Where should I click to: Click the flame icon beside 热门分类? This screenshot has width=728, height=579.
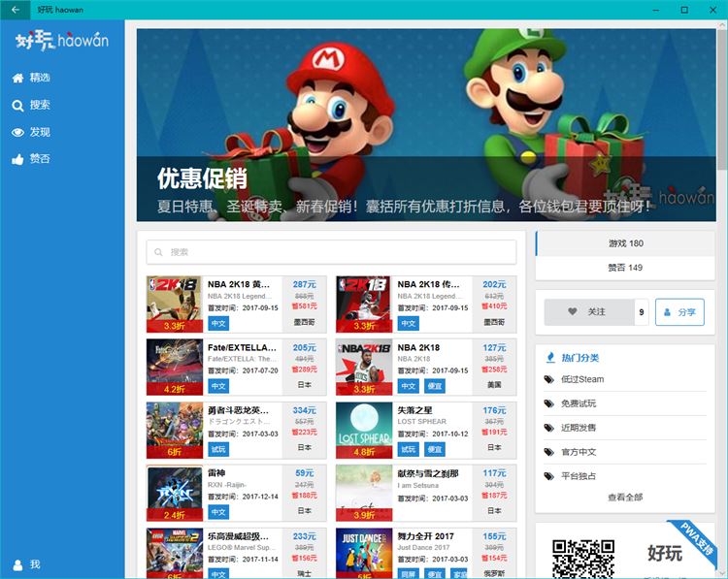point(550,357)
